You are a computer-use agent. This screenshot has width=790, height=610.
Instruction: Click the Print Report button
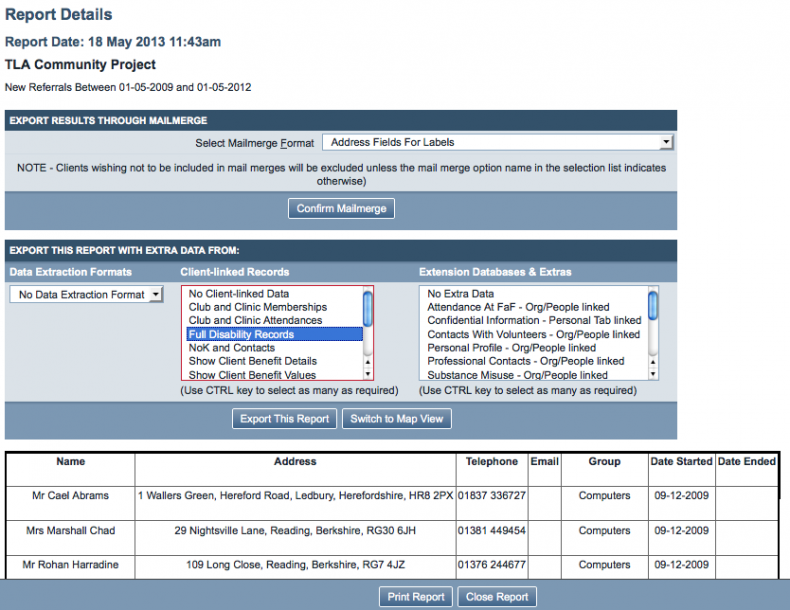416,597
